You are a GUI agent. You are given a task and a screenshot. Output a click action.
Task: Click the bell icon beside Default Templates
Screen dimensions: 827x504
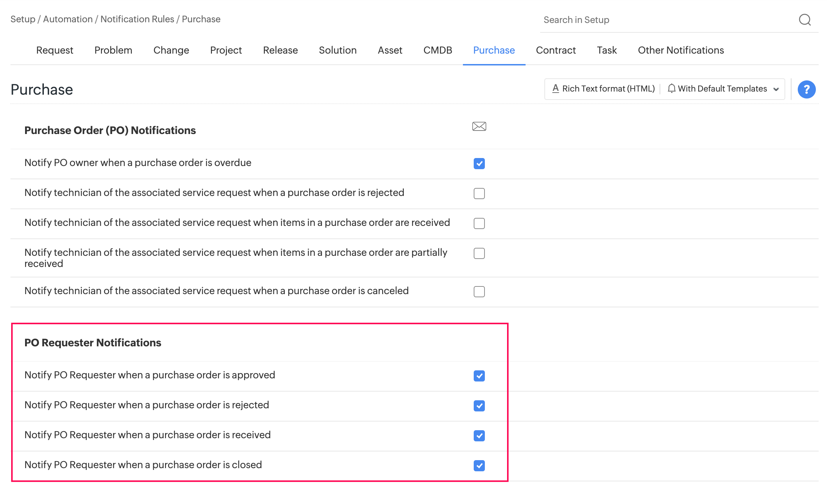tap(671, 89)
